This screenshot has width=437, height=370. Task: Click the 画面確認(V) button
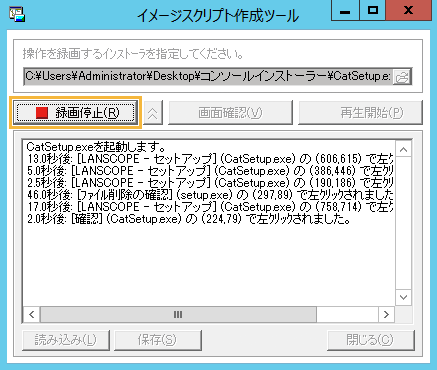230,113
